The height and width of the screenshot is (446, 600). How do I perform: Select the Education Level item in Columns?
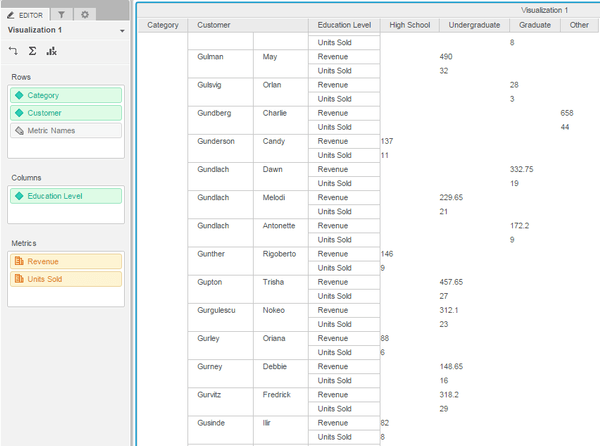click(66, 196)
